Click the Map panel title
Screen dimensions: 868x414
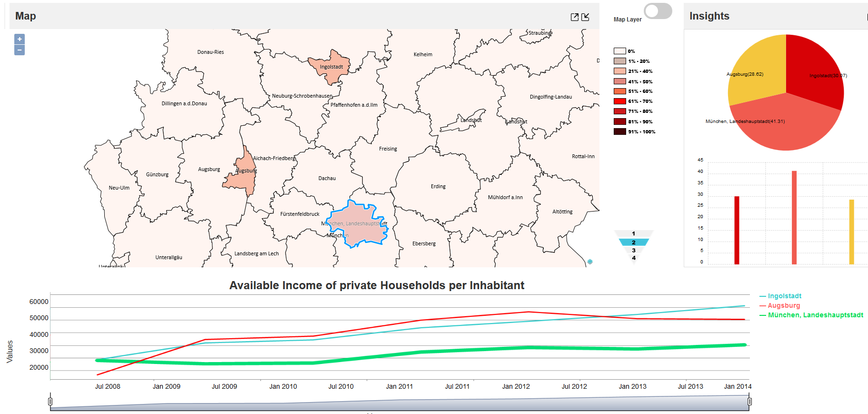[26, 16]
